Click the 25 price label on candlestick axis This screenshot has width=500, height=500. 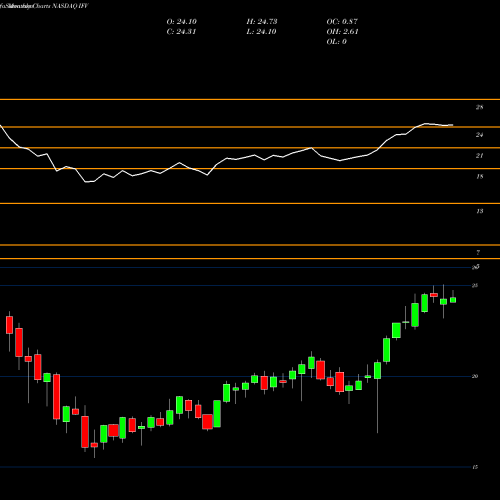click(x=475, y=286)
